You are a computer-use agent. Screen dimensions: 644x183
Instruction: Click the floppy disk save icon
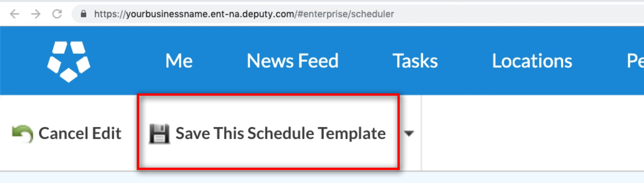pyautogui.click(x=159, y=134)
